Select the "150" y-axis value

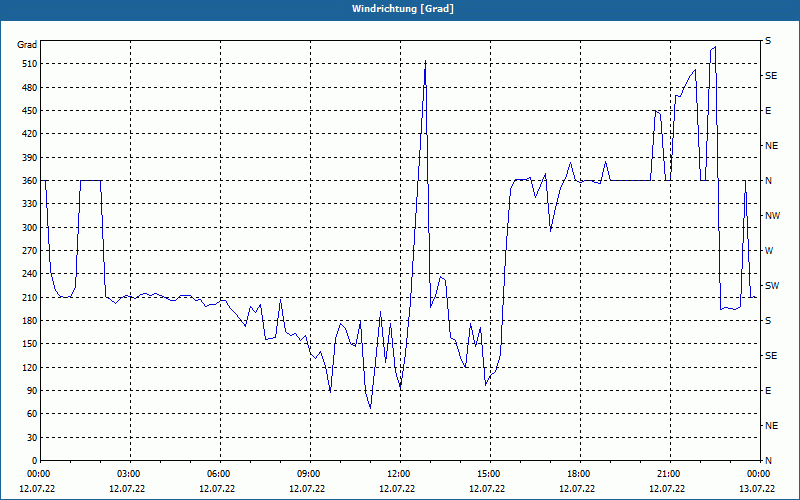click(x=30, y=344)
